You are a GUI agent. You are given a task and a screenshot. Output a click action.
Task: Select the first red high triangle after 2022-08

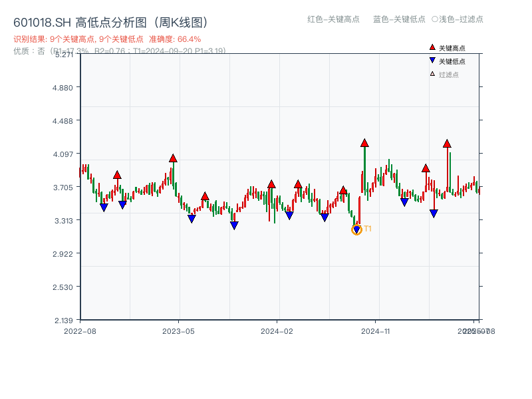(x=117, y=175)
